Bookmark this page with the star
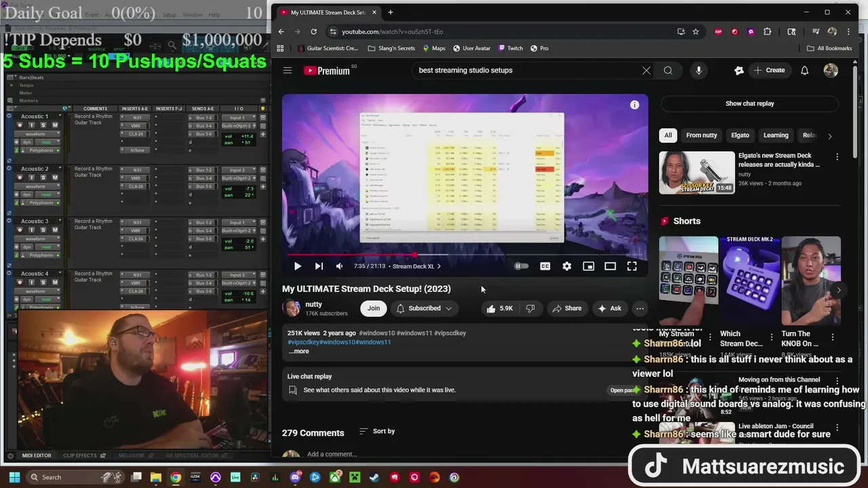Viewport: 868px width, 488px height. click(x=695, y=32)
